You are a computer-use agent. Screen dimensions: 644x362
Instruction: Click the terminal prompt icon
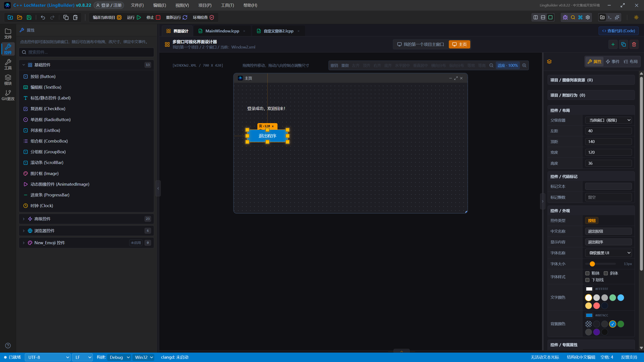(610, 17)
